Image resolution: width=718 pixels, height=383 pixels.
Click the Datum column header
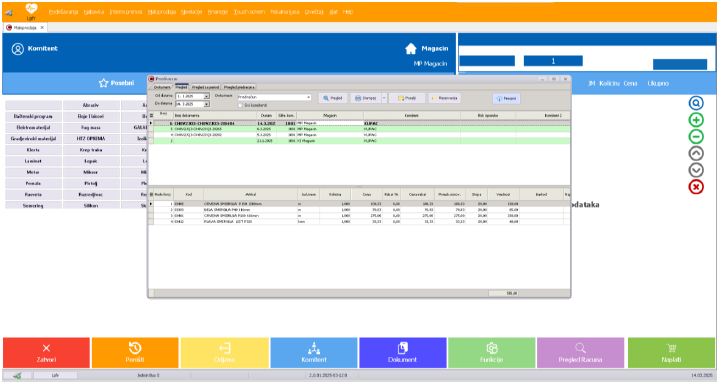(x=266, y=115)
